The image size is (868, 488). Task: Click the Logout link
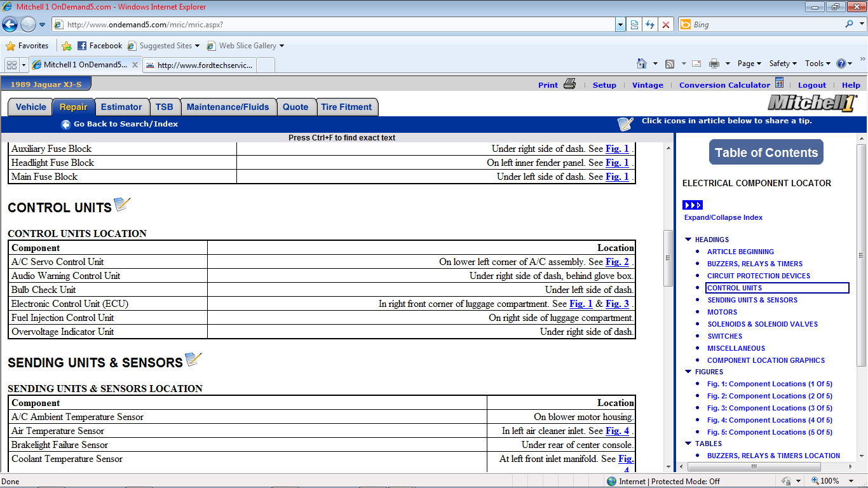tap(812, 85)
